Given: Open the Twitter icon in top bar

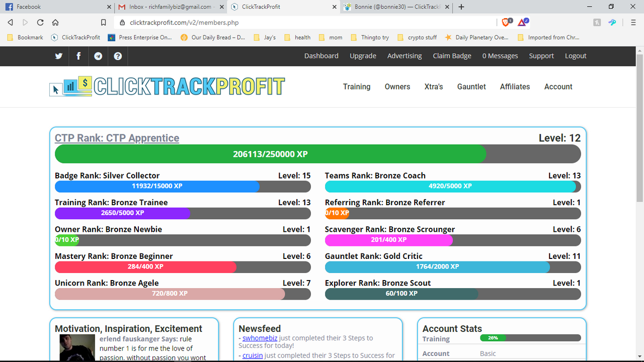Looking at the screenshot, I should coord(59,56).
